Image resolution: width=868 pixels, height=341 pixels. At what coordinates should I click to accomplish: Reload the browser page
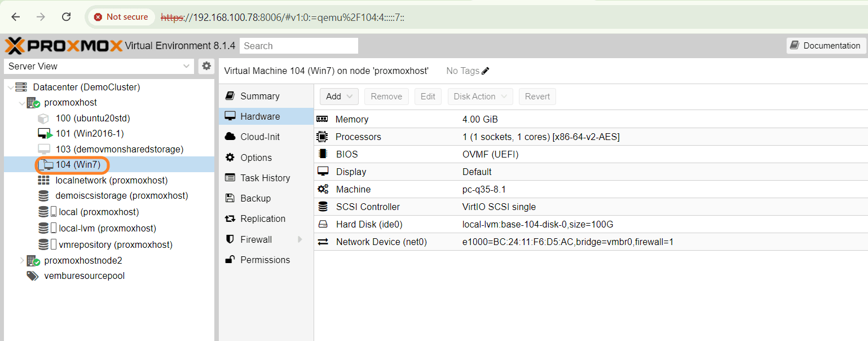[x=66, y=17]
